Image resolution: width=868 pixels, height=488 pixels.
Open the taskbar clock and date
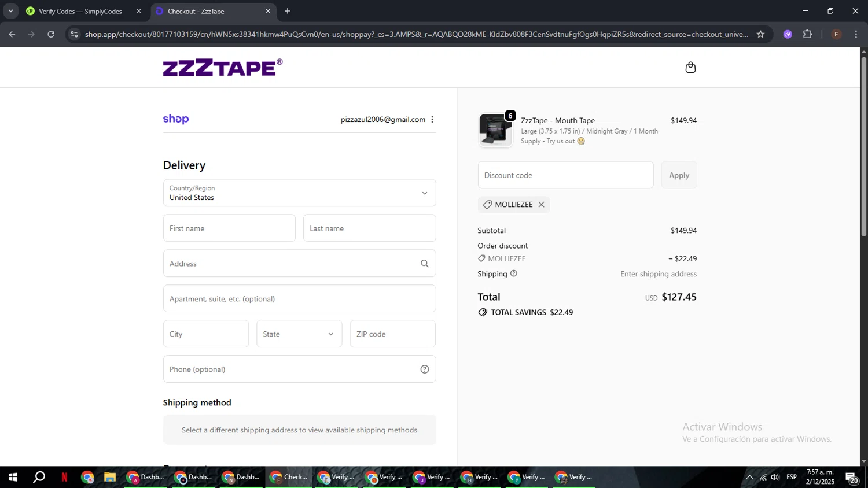coord(820,477)
